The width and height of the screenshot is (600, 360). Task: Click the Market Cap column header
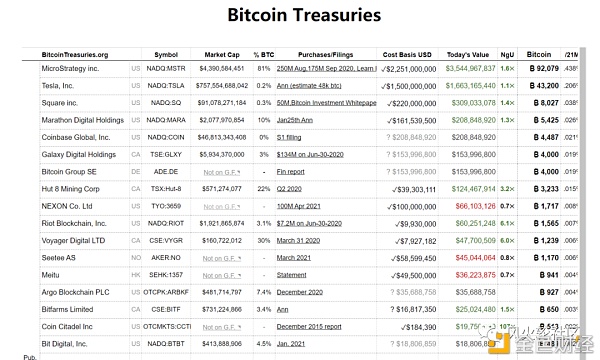point(222,55)
